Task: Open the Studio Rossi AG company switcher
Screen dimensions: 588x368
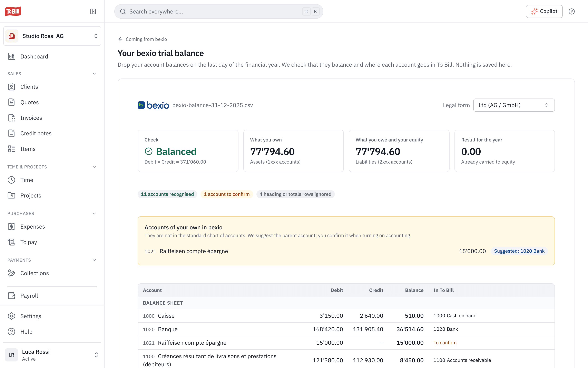Action: pos(52,36)
